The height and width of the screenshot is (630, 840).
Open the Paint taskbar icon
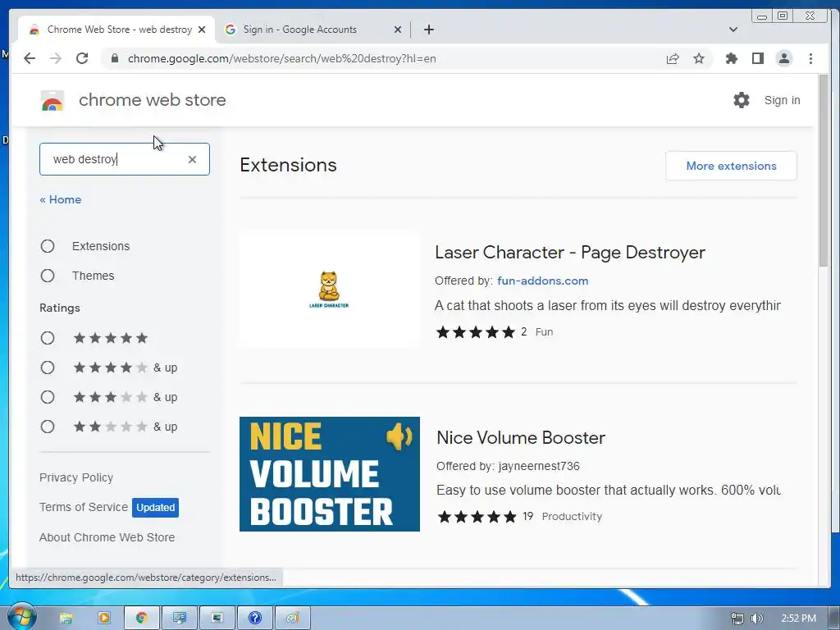point(293,619)
